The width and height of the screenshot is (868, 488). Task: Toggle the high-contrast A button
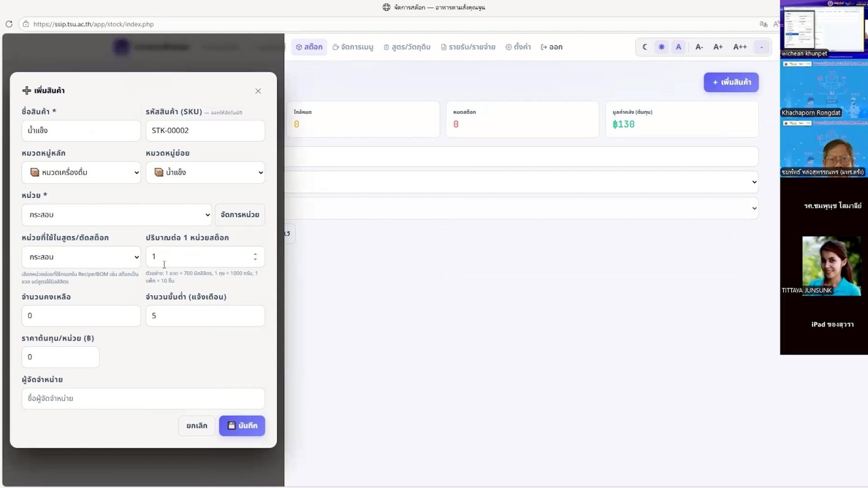678,47
